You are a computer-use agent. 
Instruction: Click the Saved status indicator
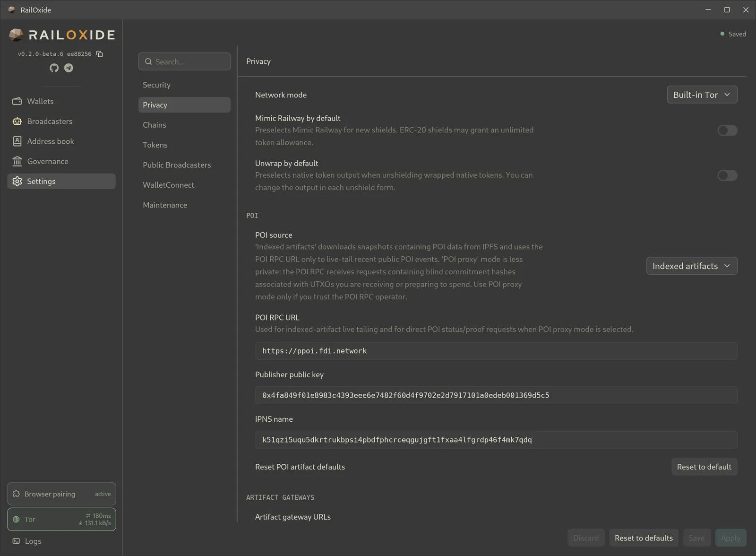(x=733, y=34)
